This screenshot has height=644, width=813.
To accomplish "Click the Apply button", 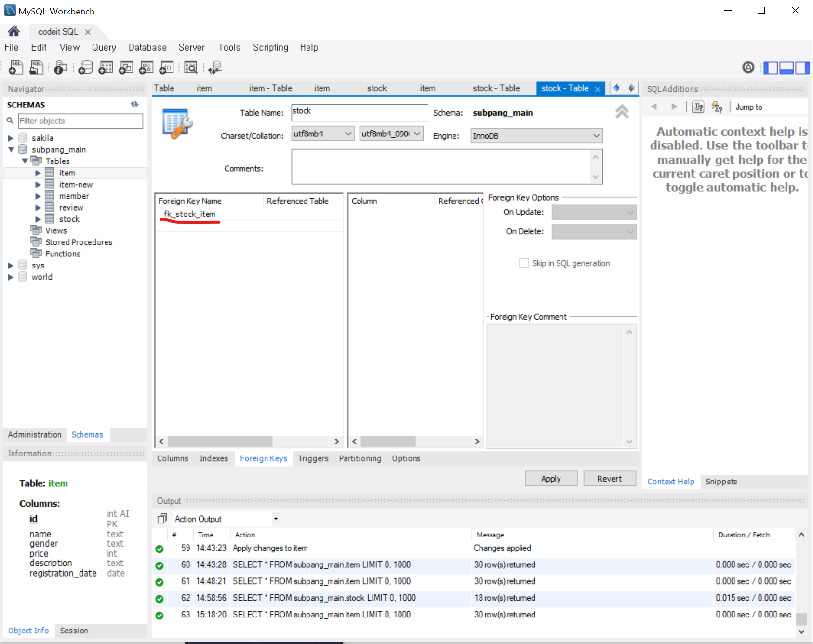I will click(x=551, y=479).
